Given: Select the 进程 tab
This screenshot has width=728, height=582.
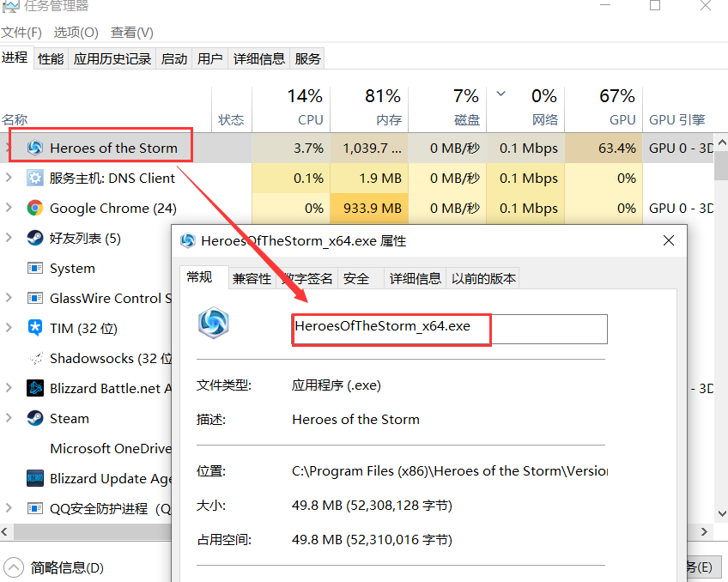Looking at the screenshot, I should (x=15, y=58).
